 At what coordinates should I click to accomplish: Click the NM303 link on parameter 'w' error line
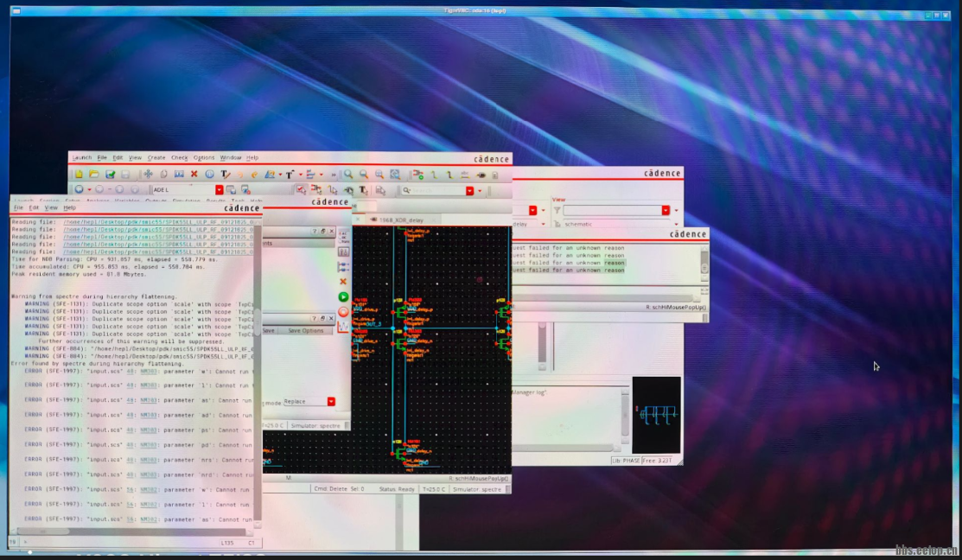click(149, 371)
